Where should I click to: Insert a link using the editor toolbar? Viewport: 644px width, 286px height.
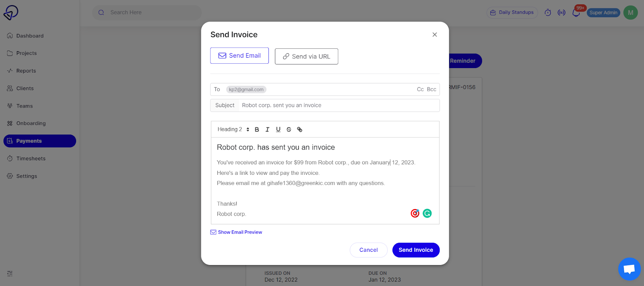click(x=299, y=129)
